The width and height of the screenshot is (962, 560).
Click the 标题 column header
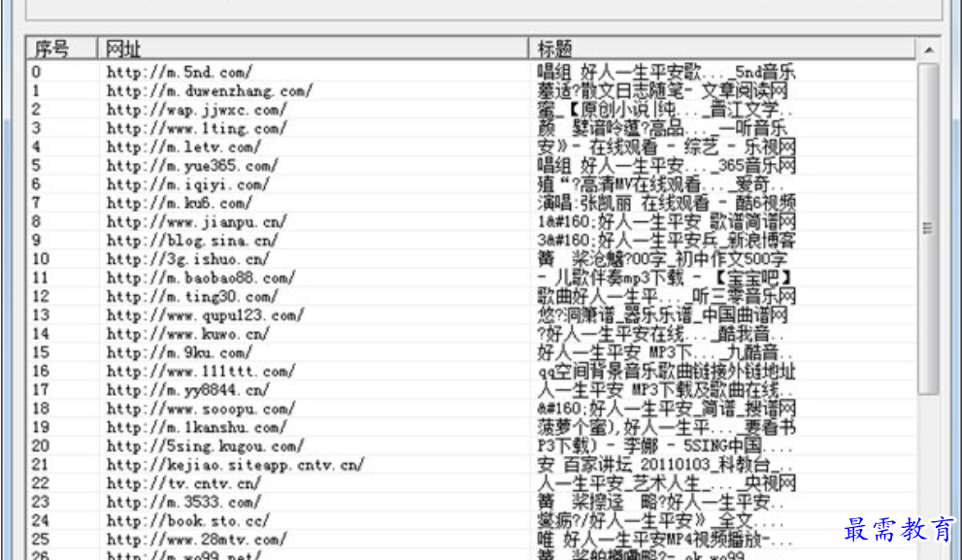(x=721, y=49)
